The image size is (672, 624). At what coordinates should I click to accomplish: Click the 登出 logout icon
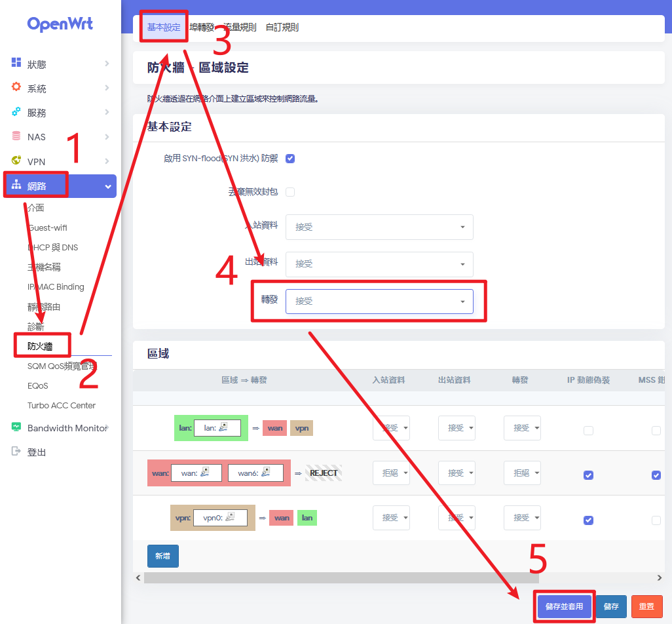(16, 452)
